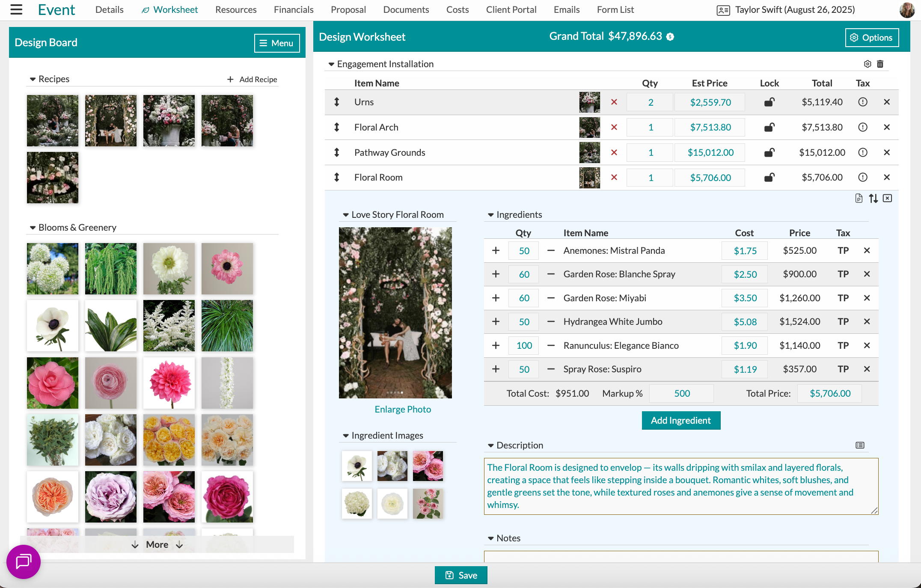Toggle tax setting for Pathway Grounds row
This screenshot has height=588, width=921.
coord(862,152)
